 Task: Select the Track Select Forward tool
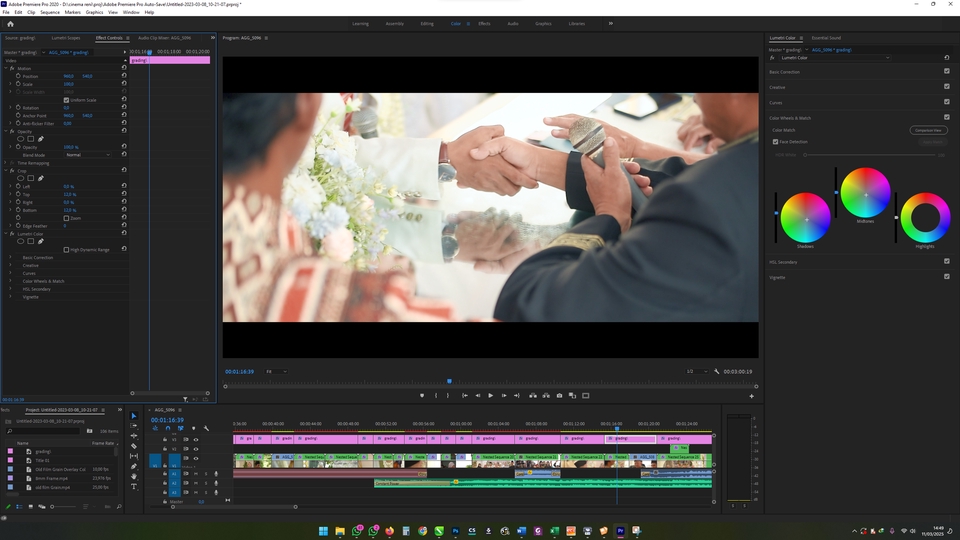[133, 426]
